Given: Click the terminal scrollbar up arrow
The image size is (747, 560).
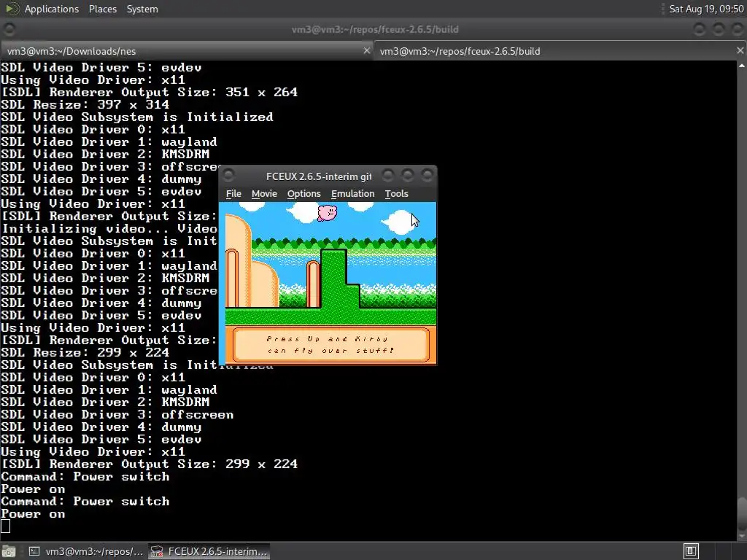Looking at the screenshot, I should [742, 66].
